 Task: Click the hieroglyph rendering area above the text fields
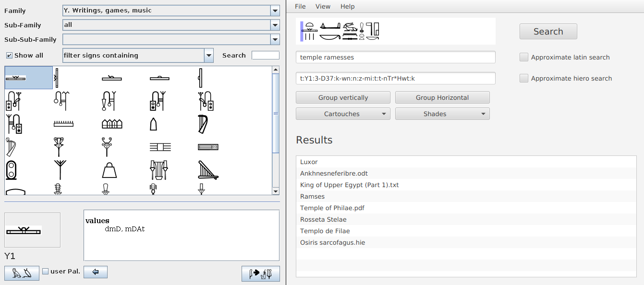pyautogui.click(x=396, y=31)
